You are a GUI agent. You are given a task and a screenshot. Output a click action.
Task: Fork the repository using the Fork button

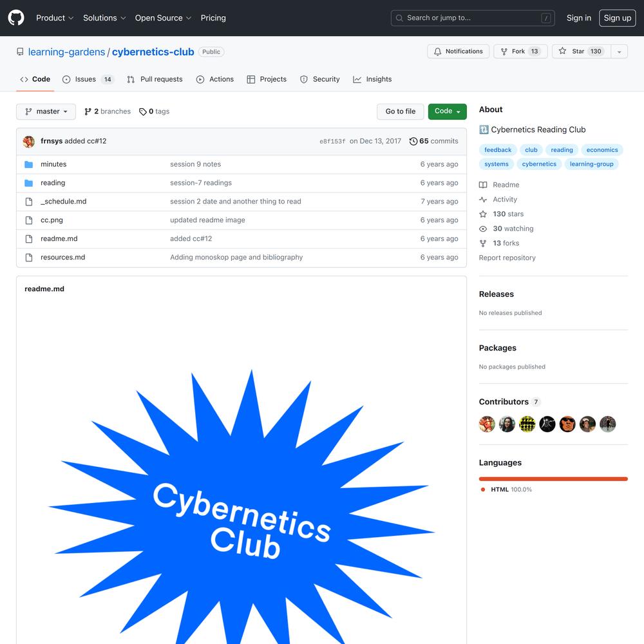pyautogui.click(x=520, y=52)
